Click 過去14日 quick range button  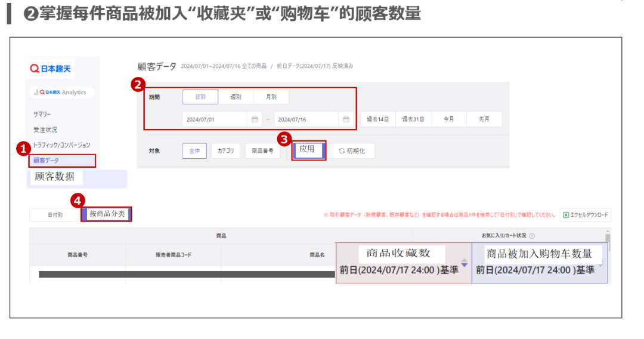377,119
